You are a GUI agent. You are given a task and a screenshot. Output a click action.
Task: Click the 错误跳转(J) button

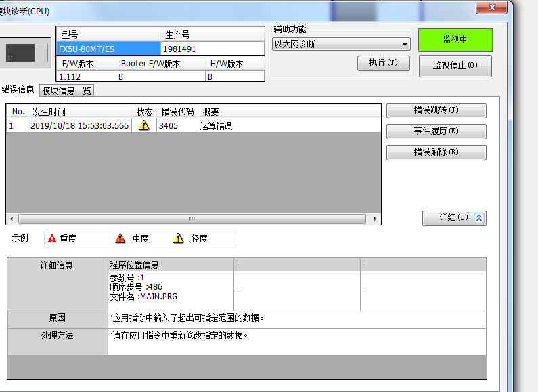436,110
